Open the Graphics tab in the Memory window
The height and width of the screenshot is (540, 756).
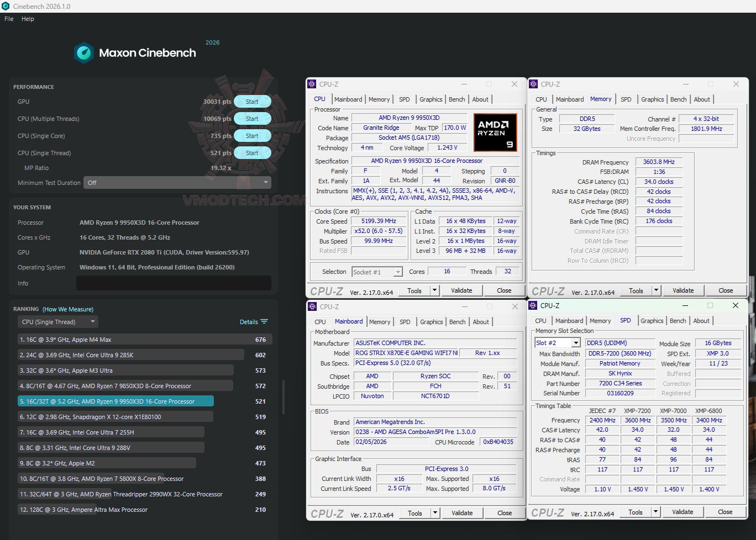(652, 99)
